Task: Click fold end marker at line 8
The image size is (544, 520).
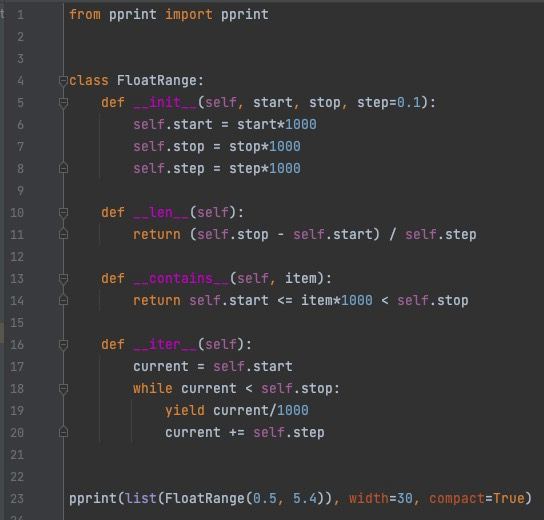Action: (x=63, y=168)
